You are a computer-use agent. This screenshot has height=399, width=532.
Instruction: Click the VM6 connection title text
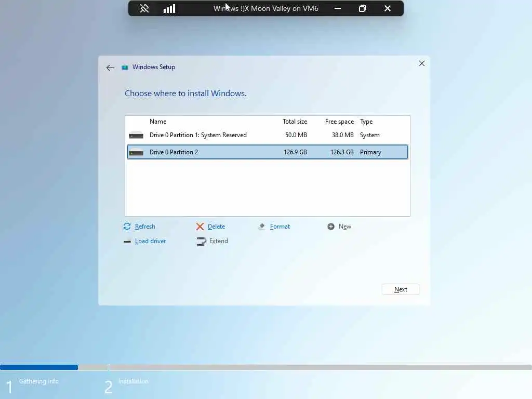tap(266, 8)
